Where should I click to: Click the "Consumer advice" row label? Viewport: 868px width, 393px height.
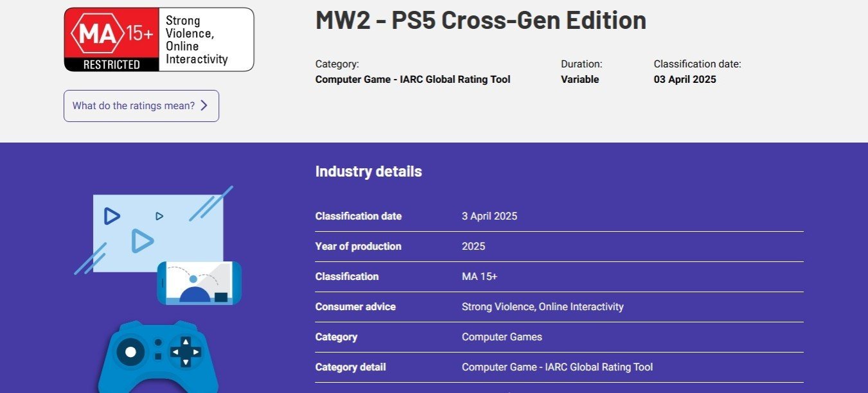[355, 307]
